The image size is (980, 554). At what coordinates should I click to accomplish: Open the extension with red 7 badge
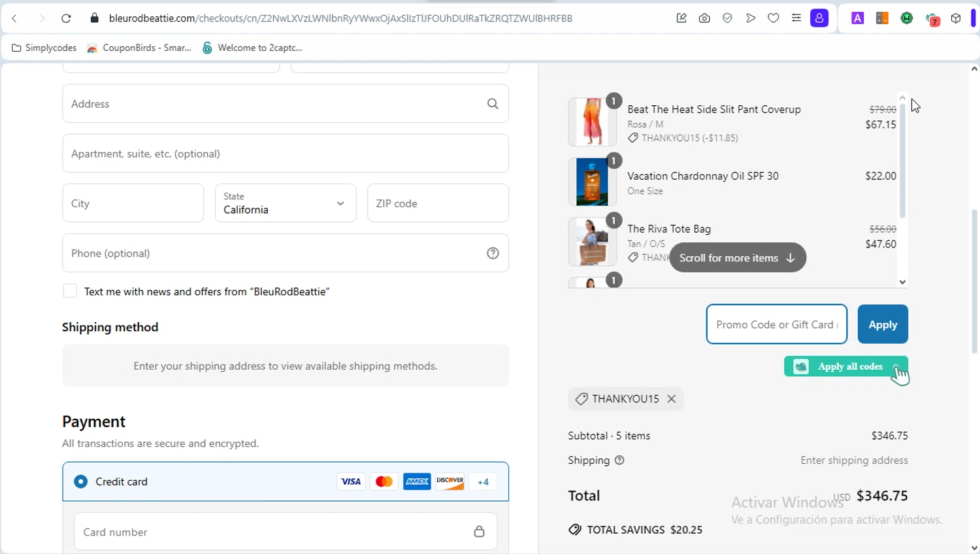[x=932, y=19]
